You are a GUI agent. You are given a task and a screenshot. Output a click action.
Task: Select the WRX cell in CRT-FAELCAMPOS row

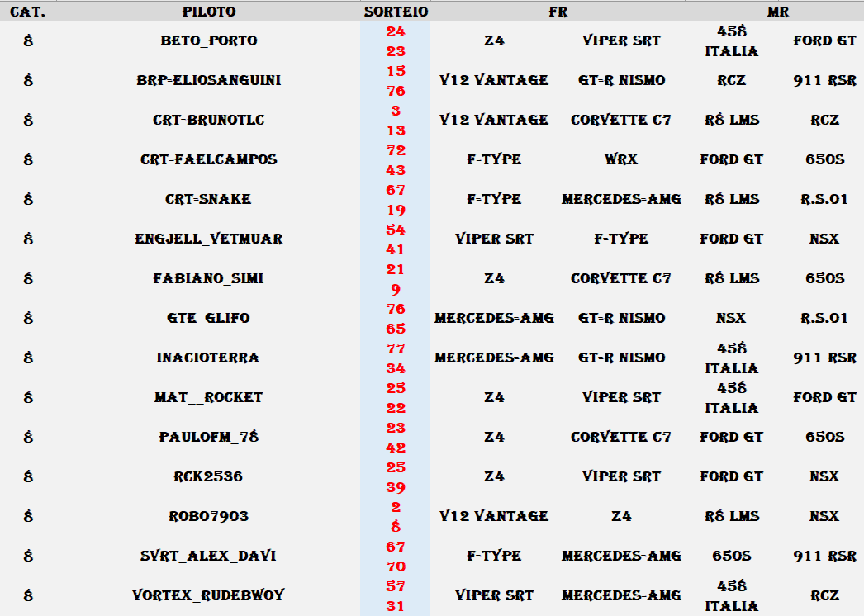[621, 160]
